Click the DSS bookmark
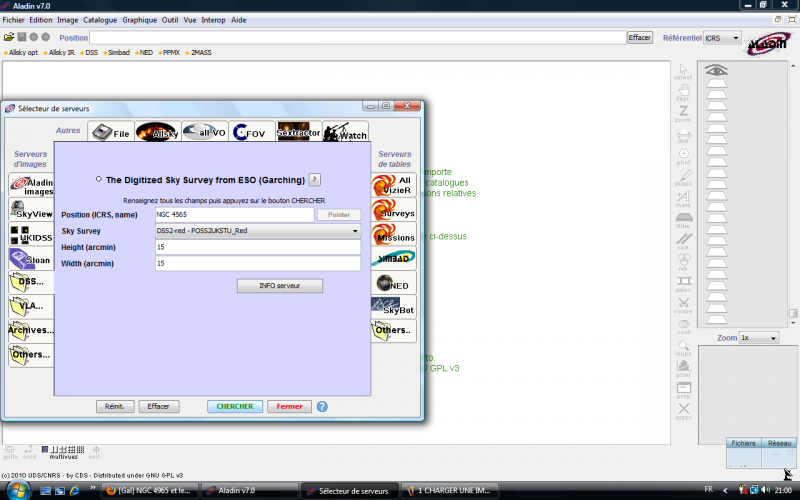The image size is (800, 500). point(89,53)
